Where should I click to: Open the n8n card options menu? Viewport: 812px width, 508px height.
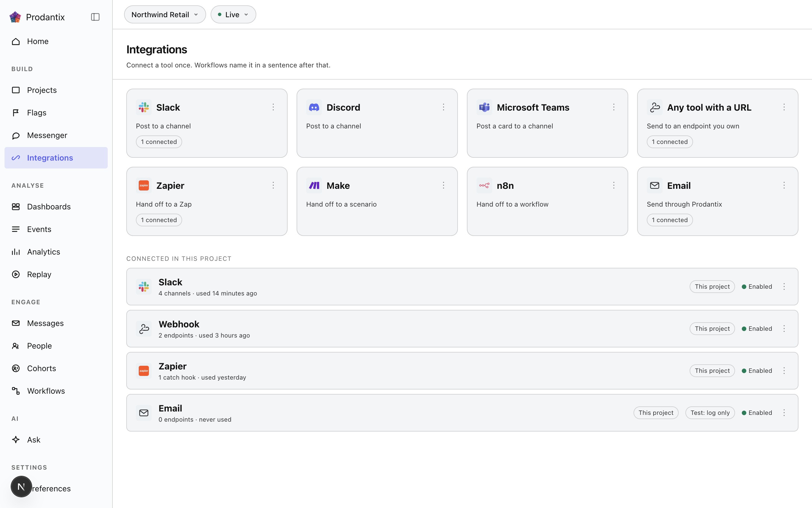(x=614, y=185)
